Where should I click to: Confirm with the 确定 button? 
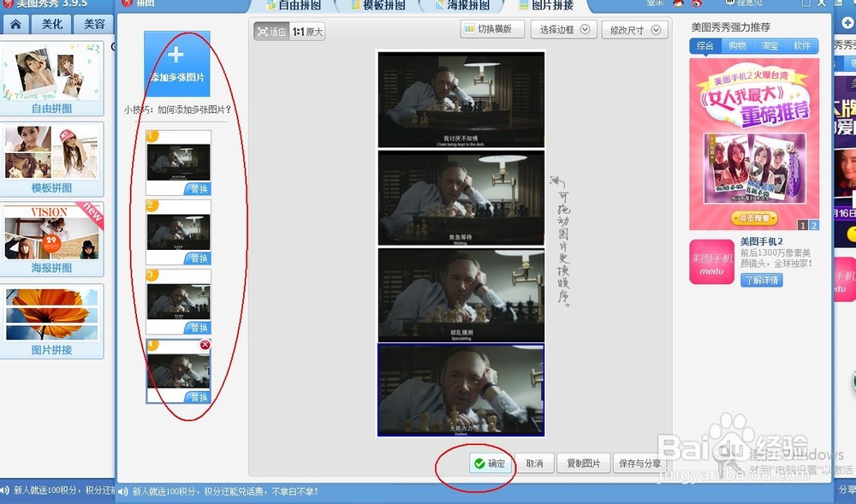490,463
